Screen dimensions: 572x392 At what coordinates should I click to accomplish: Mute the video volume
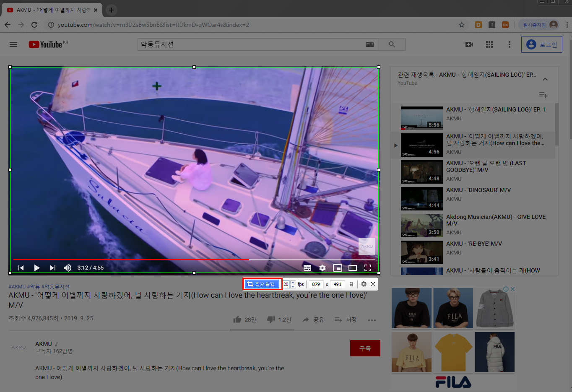click(x=68, y=268)
